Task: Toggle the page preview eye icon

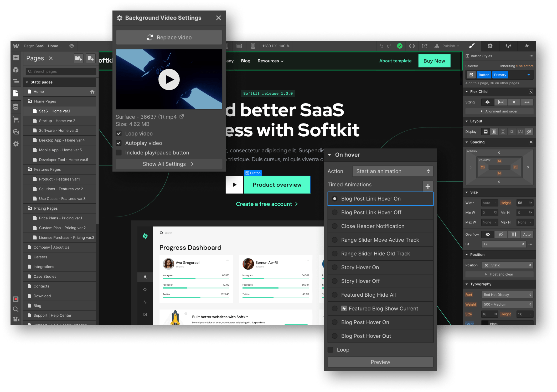Action: [71, 46]
